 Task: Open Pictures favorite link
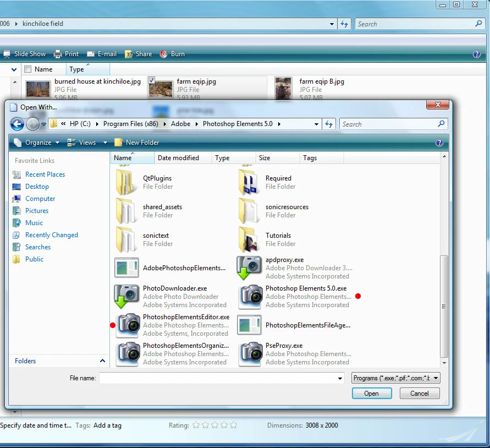click(36, 211)
